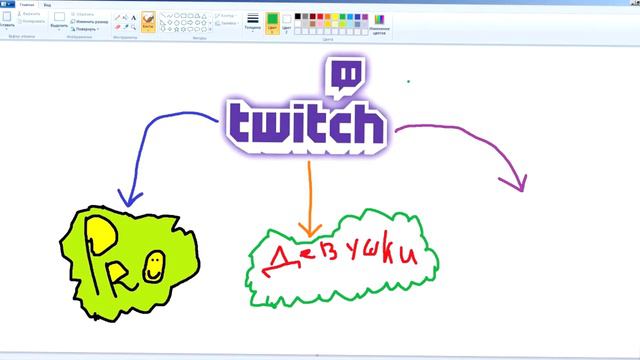Pick the lime color swatch

pyautogui.click(x=342, y=24)
